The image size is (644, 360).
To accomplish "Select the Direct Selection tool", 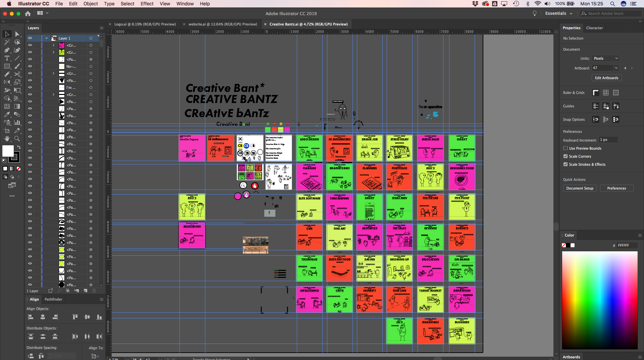I will [17, 34].
